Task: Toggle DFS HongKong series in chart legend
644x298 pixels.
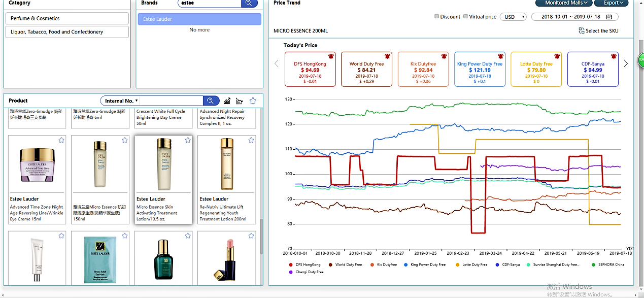Action: 305,264
